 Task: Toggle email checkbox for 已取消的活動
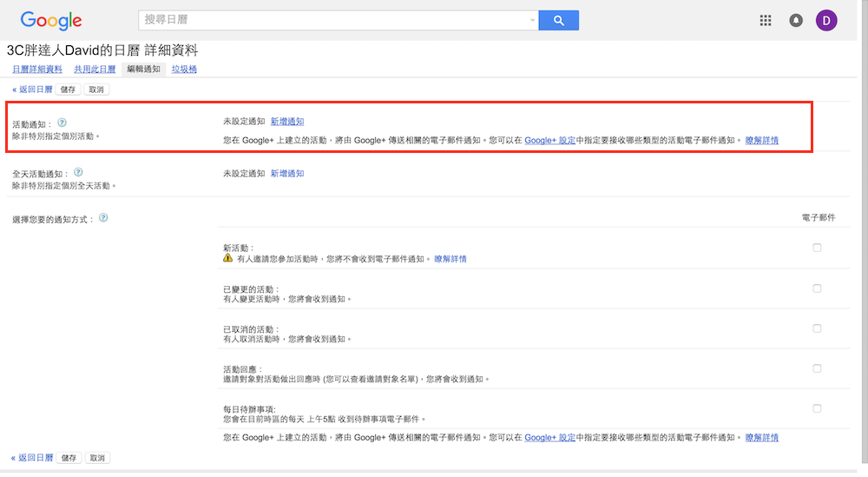pyautogui.click(x=817, y=328)
